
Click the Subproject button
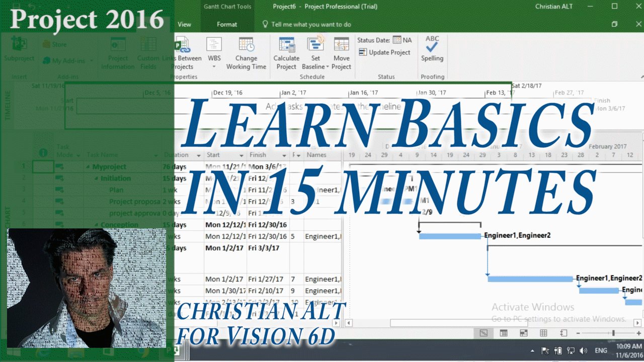[x=19, y=49]
